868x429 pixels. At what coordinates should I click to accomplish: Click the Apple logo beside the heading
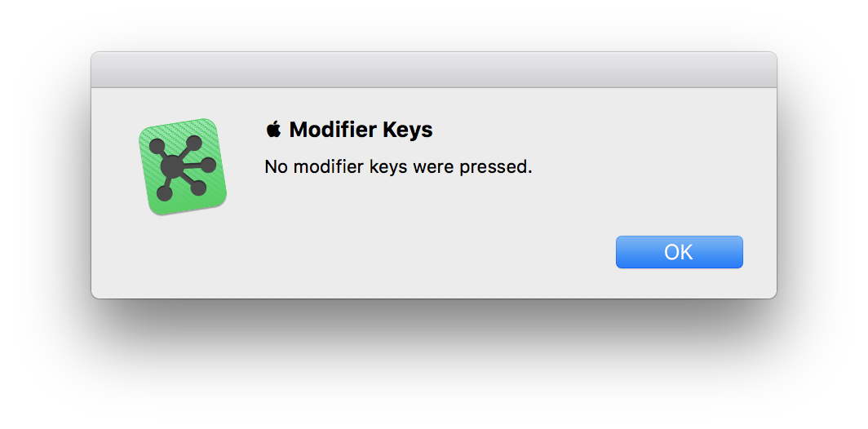(273, 129)
